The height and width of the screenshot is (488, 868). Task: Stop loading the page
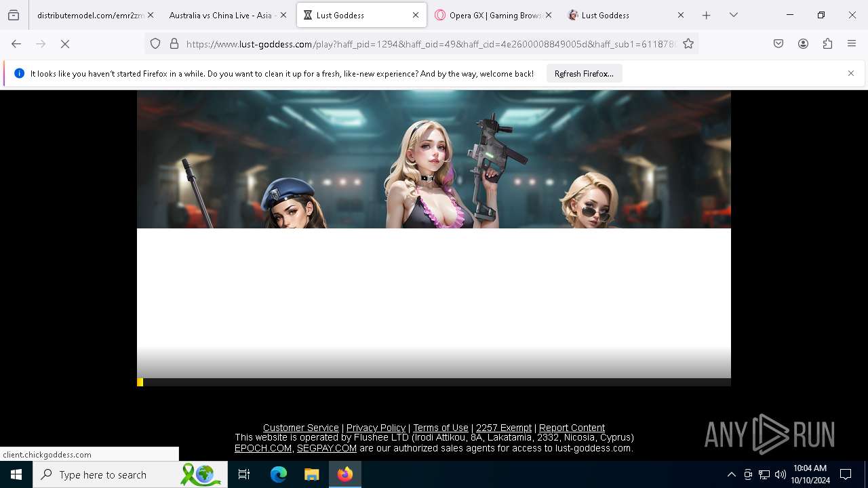(65, 43)
